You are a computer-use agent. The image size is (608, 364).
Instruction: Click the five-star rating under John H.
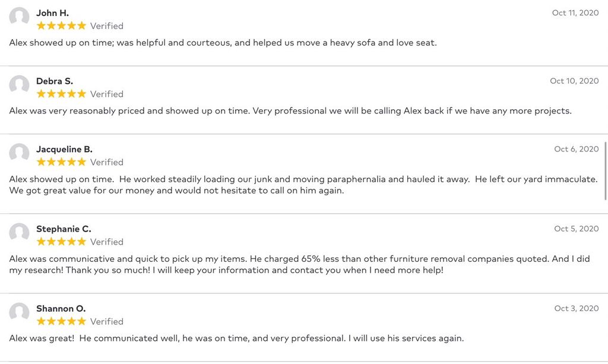tap(61, 26)
